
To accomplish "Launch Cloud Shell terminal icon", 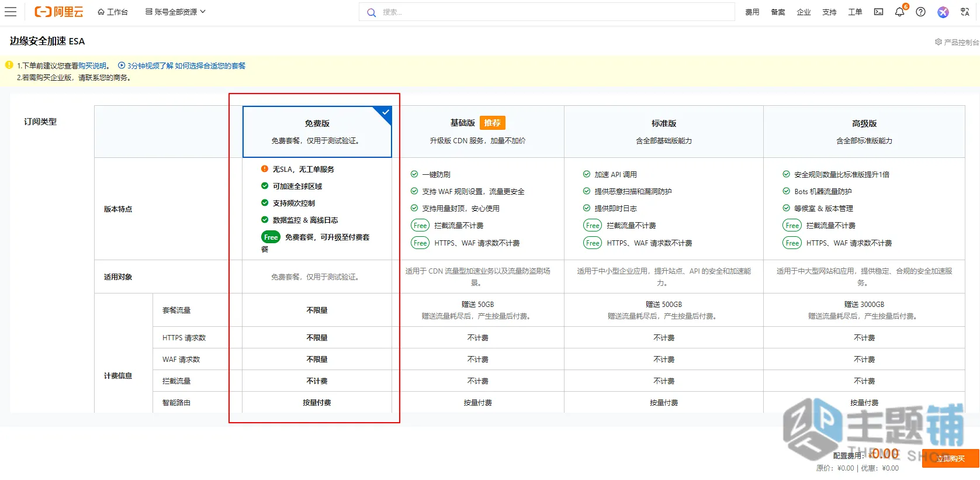I will (x=878, y=12).
